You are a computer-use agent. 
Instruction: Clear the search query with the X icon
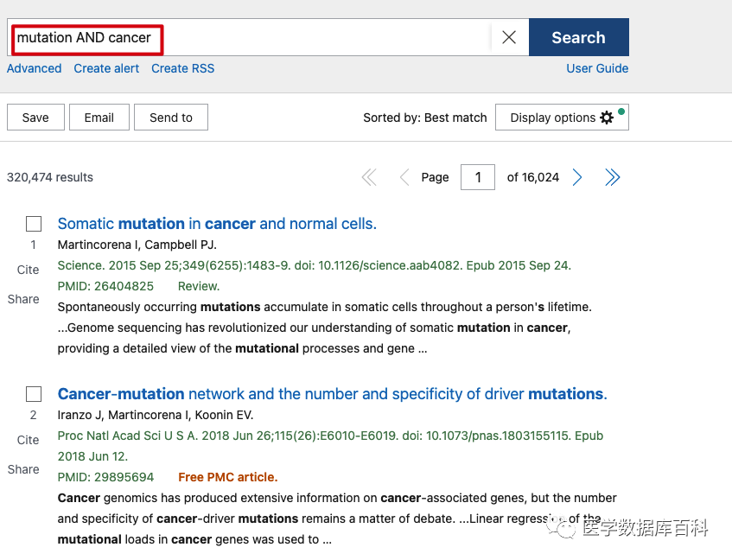click(509, 37)
